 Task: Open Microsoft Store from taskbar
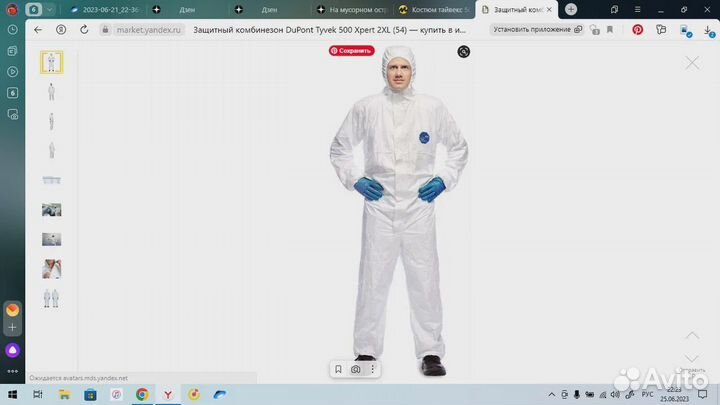click(x=90, y=394)
